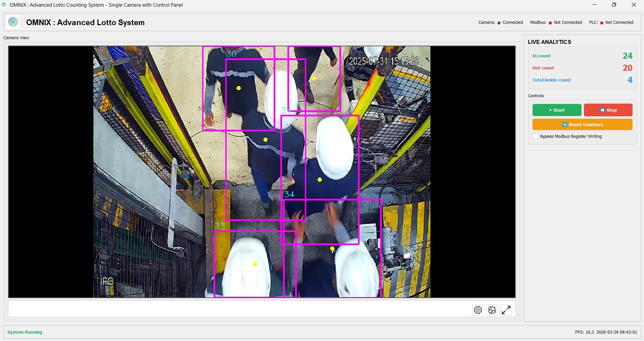Click the OMNIX logo icon
The height and width of the screenshot is (341, 644).
click(x=13, y=22)
